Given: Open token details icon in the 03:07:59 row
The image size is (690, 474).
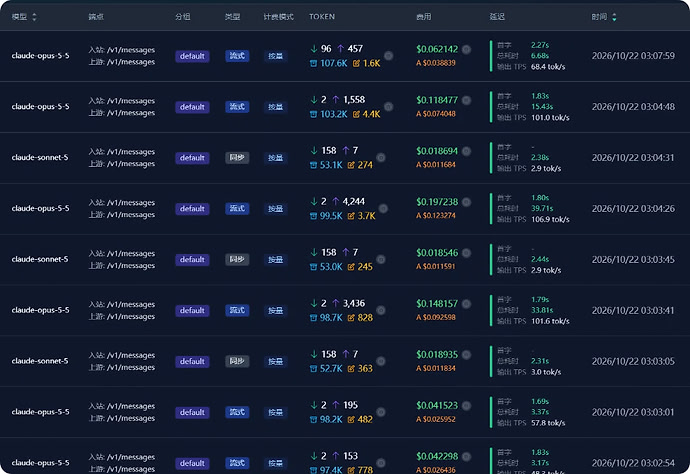Looking at the screenshot, I should click(x=389, y=55).
